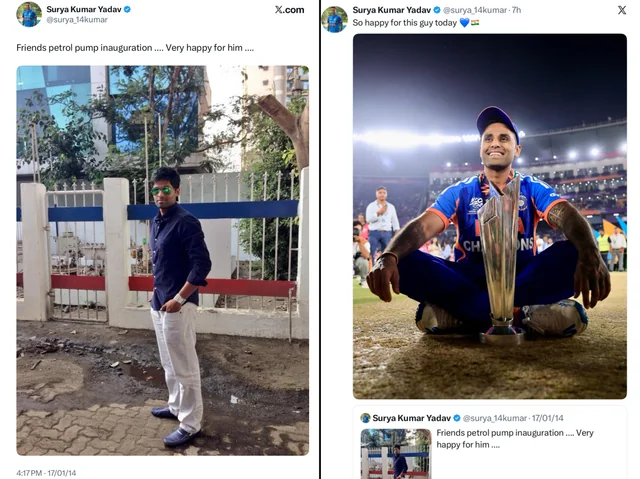Open the quoted tweet's thumbnail image
640x479 pixels.
395,453
